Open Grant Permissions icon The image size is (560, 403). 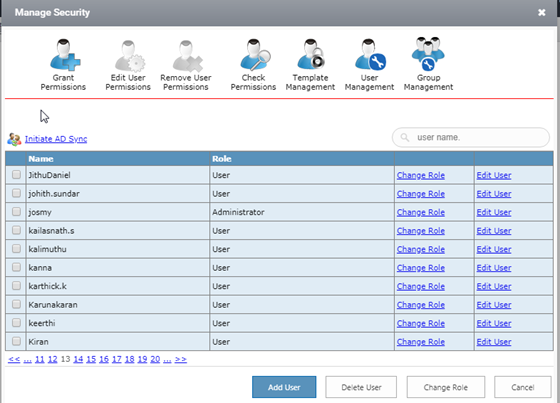click(x=64, y=55)
